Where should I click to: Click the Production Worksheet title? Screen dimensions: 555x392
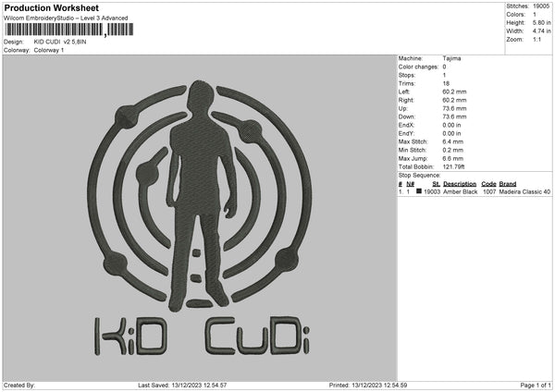(x=51, y=7)
